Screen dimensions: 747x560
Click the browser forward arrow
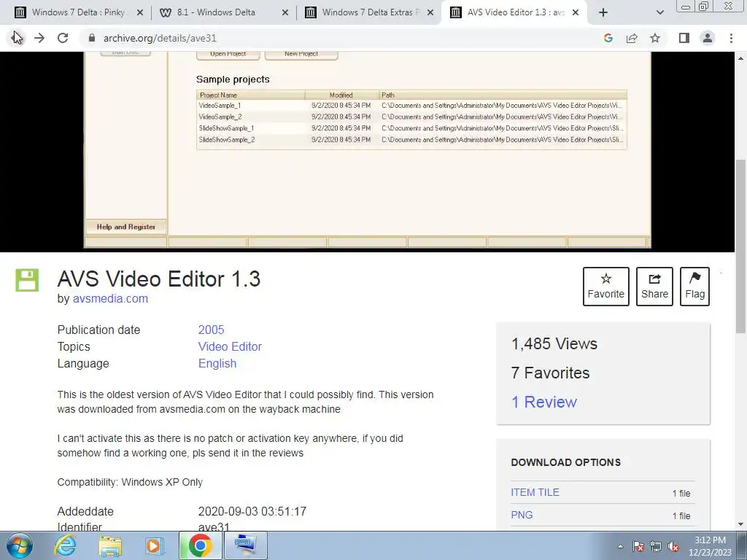point(39,38)
